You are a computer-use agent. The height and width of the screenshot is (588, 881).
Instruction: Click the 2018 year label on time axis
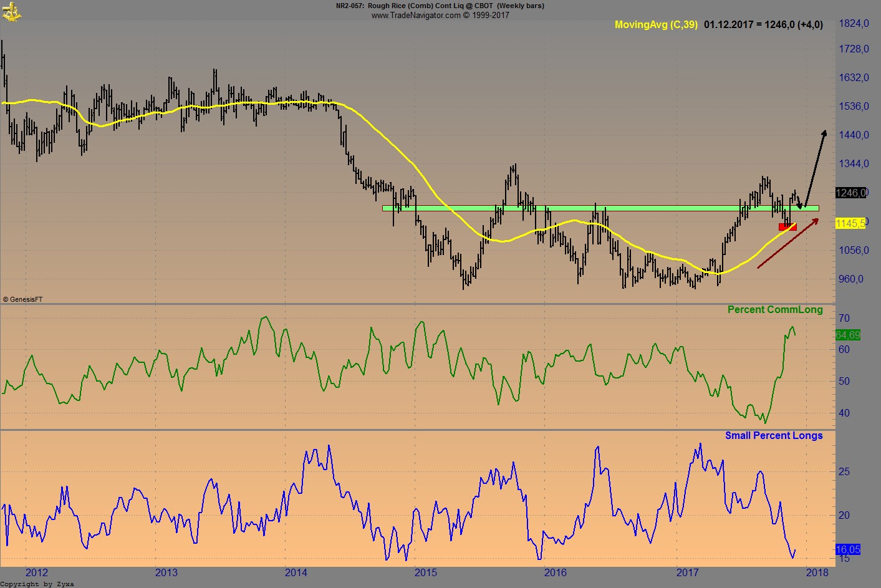click(x=817, y=572)
